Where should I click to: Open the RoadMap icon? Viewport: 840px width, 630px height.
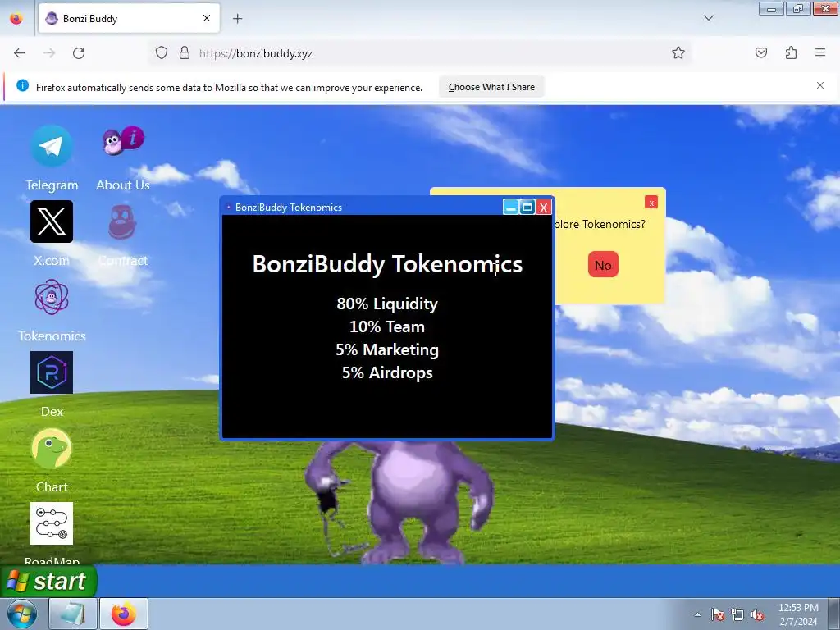52,523
